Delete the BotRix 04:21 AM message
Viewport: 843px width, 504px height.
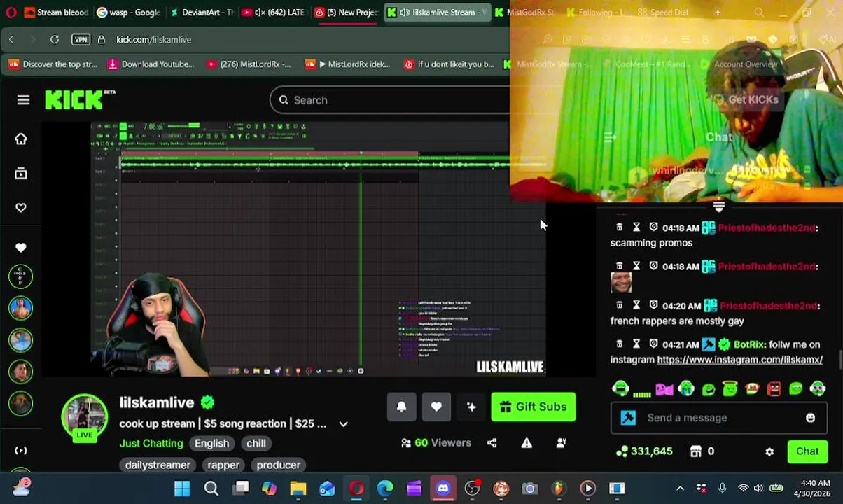click(x=619, y=344)
